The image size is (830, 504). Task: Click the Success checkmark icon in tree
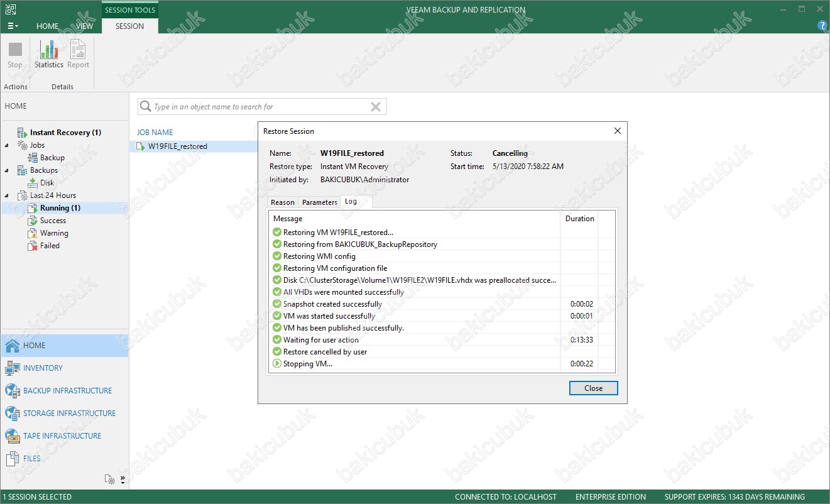coord(33,221)
